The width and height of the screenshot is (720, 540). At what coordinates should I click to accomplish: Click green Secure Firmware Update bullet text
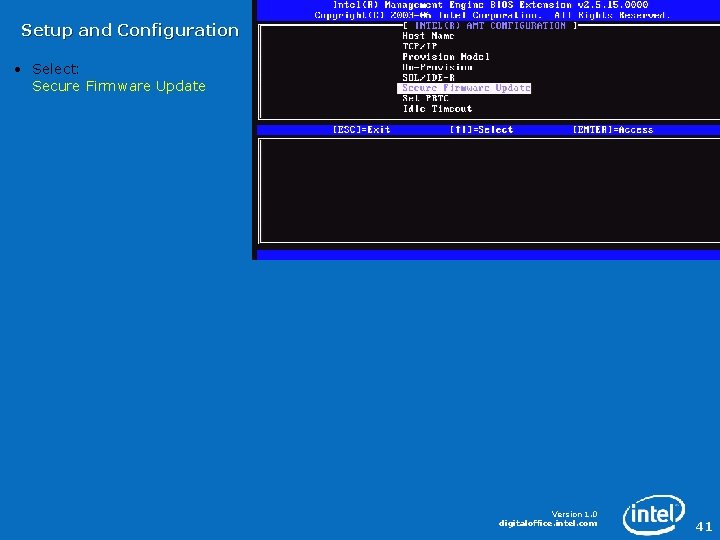[x=119, y=86]
